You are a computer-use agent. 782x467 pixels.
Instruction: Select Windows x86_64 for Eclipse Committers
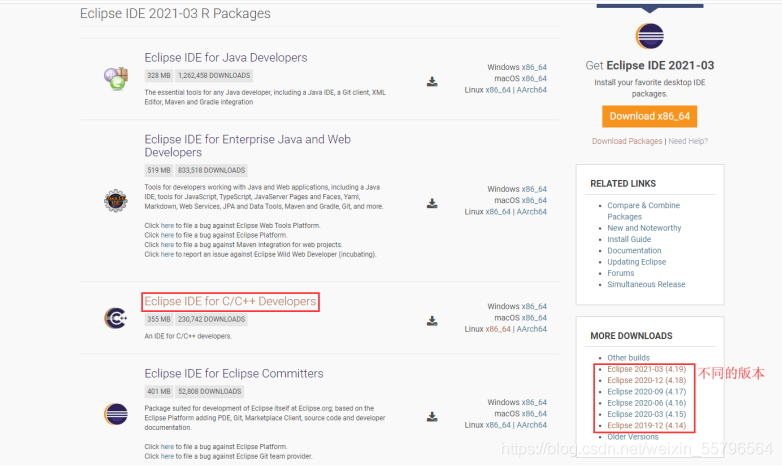pos(534,402)
